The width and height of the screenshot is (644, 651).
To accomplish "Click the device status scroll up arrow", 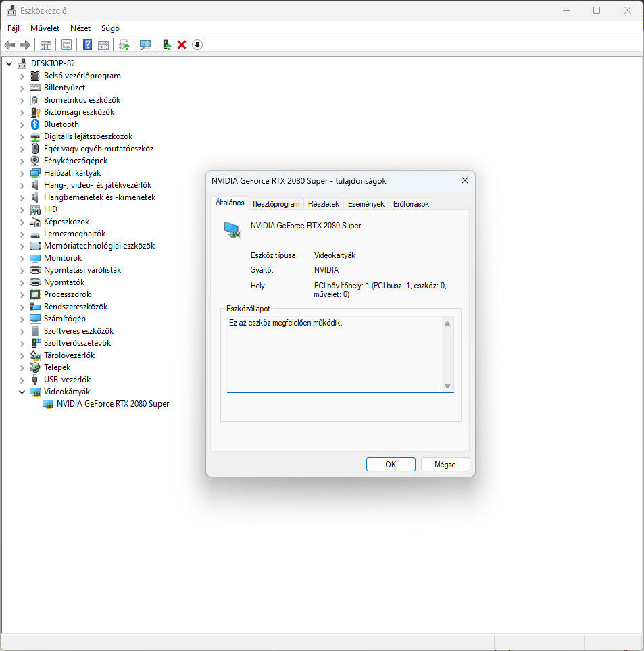I will tap(447, 323).
